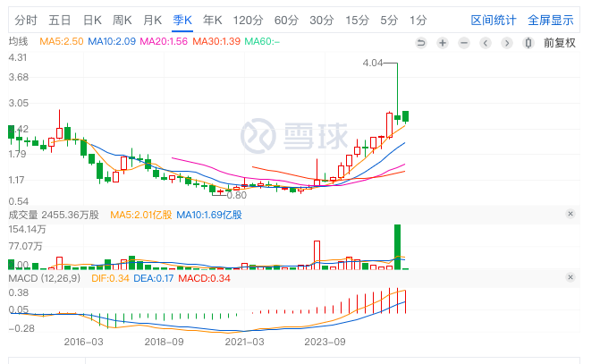Open the 前复权 adjustment dropdown

click(x=560, y=43)
